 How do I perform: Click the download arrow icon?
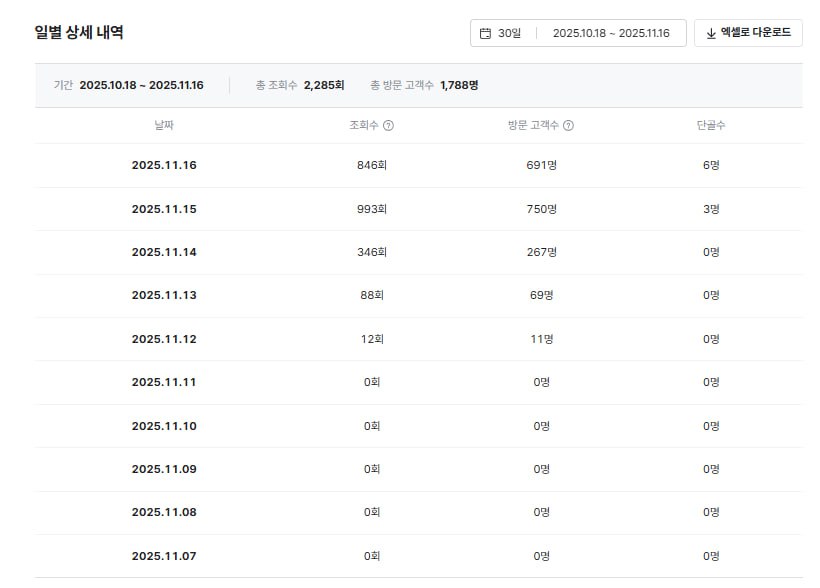(711, 33)
